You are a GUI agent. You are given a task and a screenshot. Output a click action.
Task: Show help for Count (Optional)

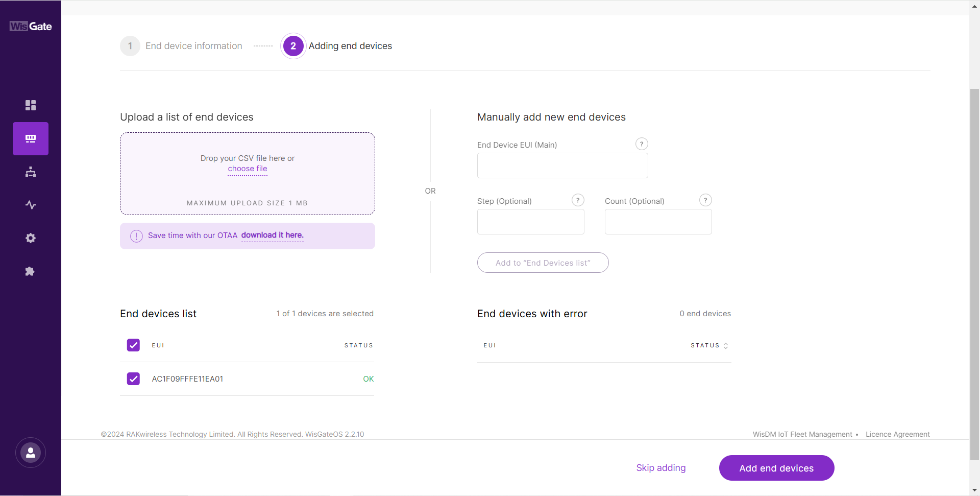point(705,200)
